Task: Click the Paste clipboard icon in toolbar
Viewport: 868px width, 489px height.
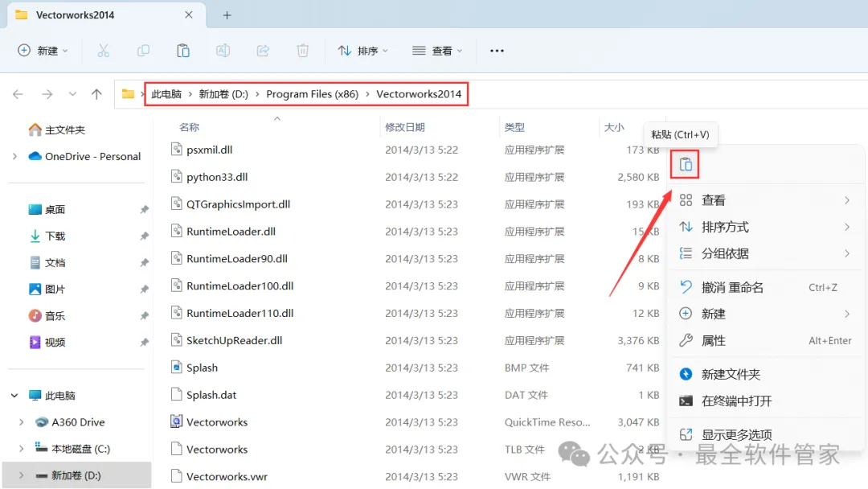Action: tap(183, 51)
